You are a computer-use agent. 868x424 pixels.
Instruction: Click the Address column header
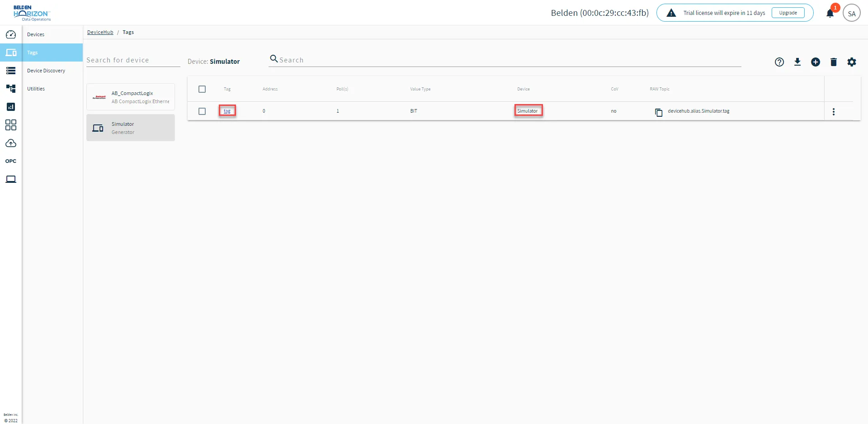[x=270, y=89]
